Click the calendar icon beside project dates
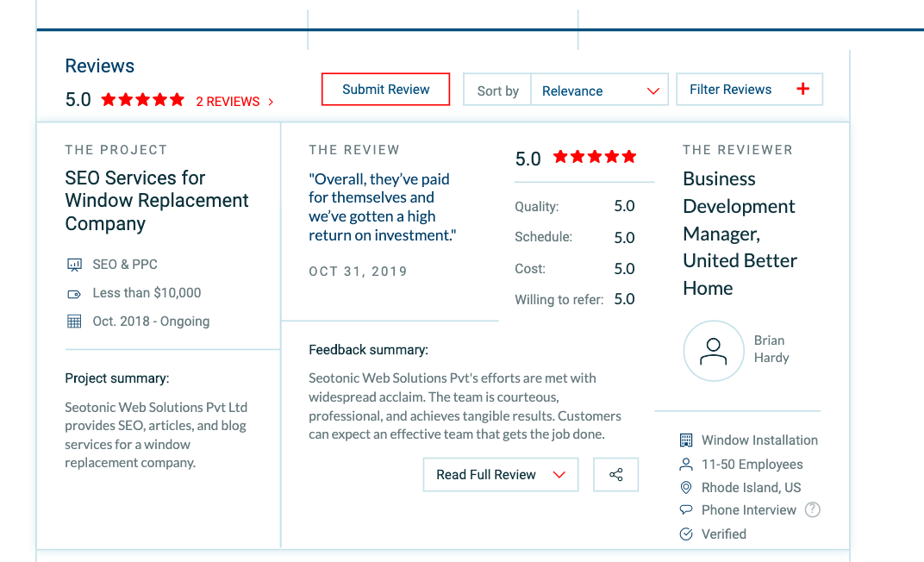Image resolution: width=924 pixels, height=562 pixels. (x=74, y=322)
